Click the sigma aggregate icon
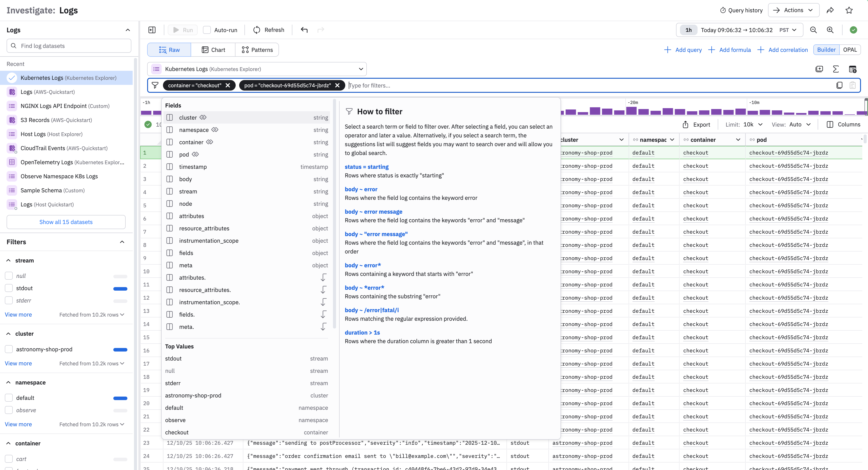 (836, 69)
